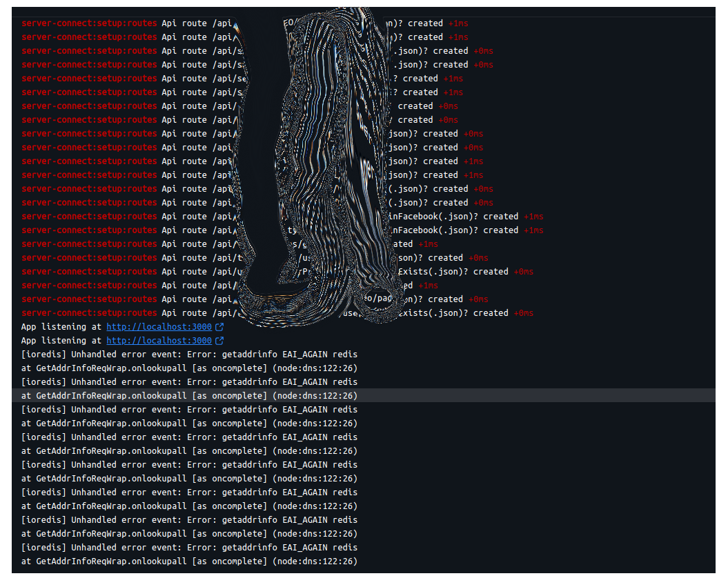Click the +1ms timing on the top log line
Image resolution: width=728 pixels, height=587 pixels.
[x=458, y=23]
